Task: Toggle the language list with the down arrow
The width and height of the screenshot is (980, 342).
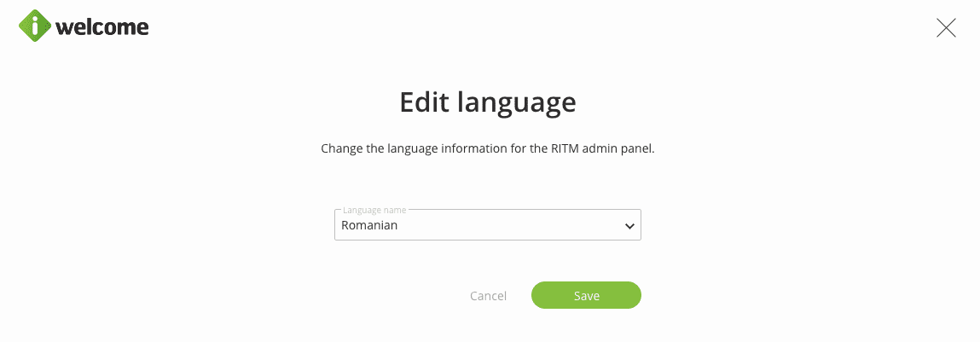Action: point(629,227)
